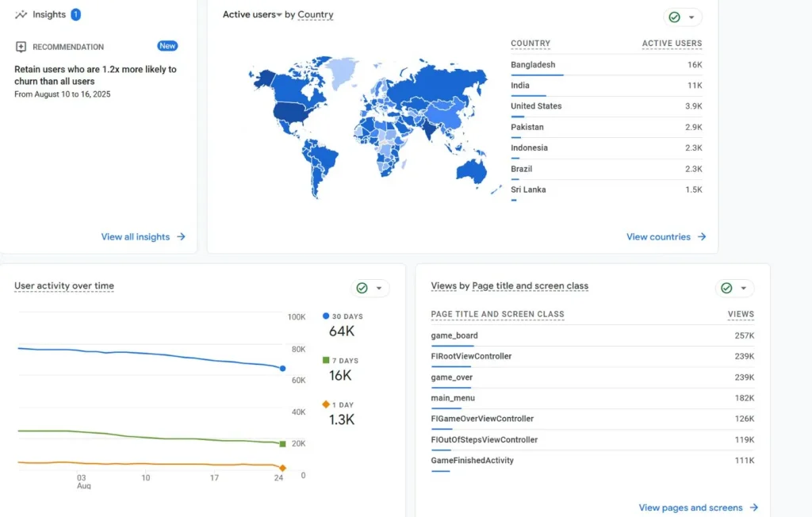This screenshot has width=812, height=517.
Task: Click blue 30 DAYS legend dot
Action: (x=326, y=316)
